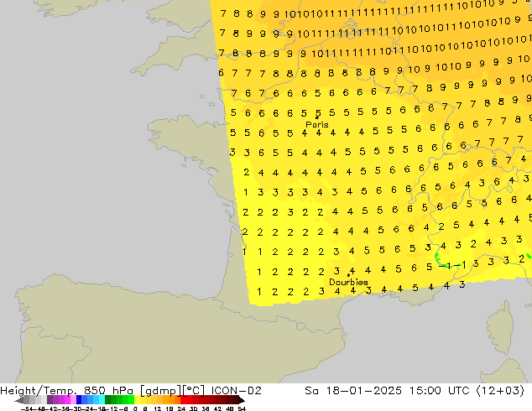This screenshot has width=532, height=411.
Task: Click the (12+03) forecast run text
Action: pos(500,391)
